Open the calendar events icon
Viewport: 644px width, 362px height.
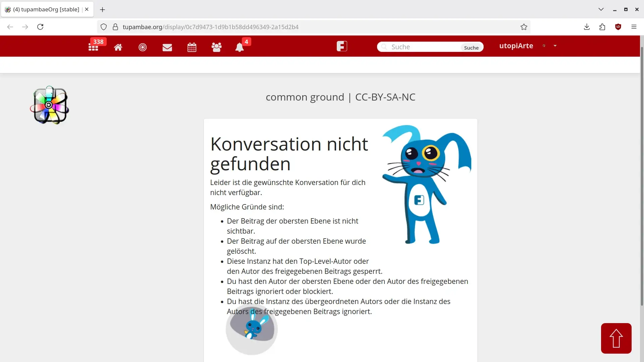192,47
